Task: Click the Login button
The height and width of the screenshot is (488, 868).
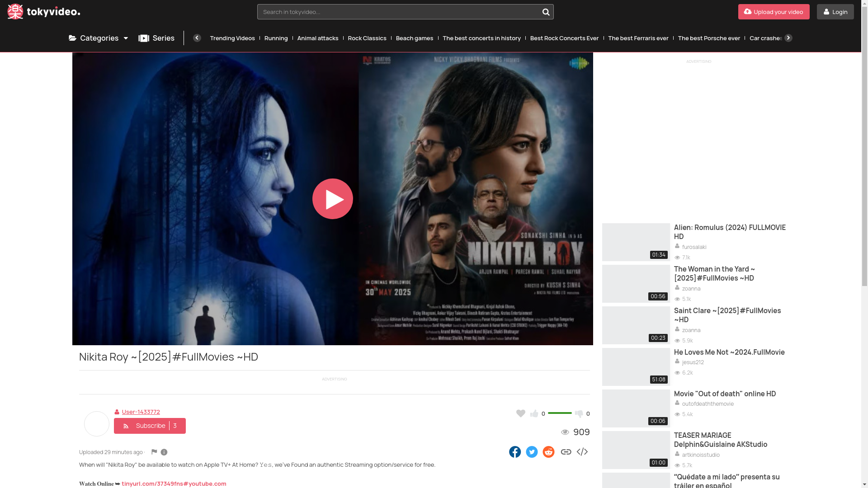Action: click(x=835, y=12)
